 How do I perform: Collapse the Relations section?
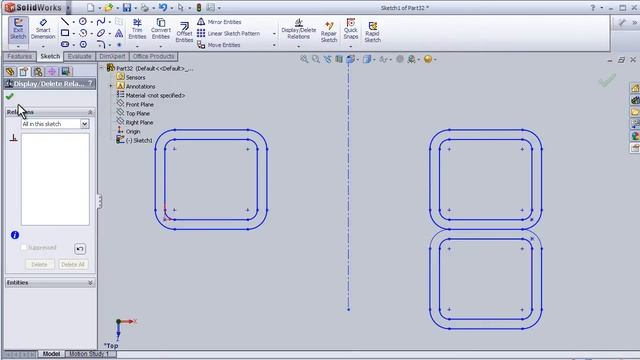pos(90,112)
